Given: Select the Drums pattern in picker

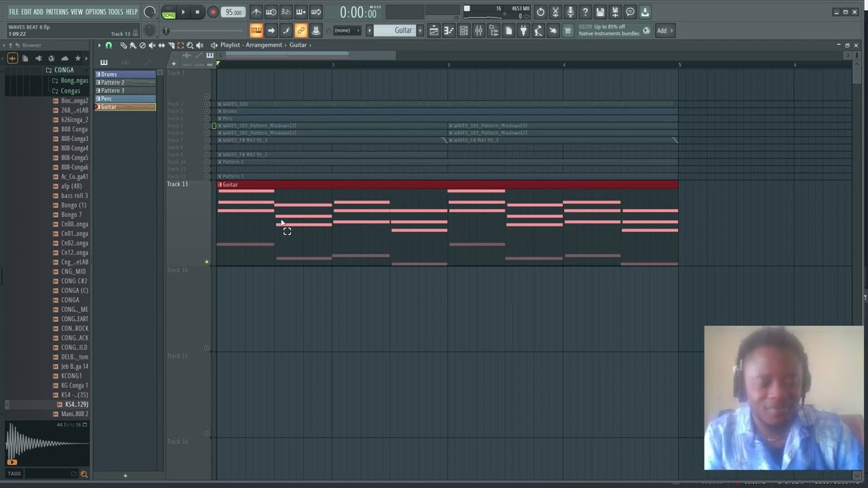Looking at the screenshot, I should pyautogui.click(x=125, y=75).
